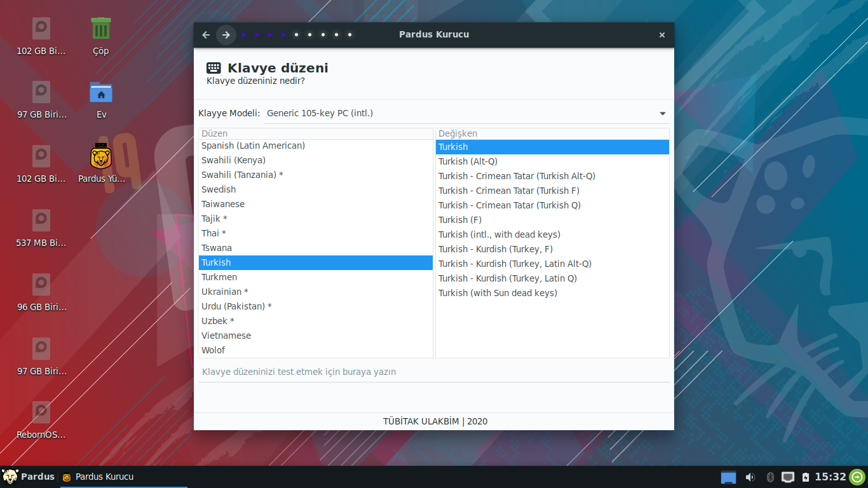Open the volume control in the tray
This screenshot has height=488, width=868.
click(x=750, y=477)
